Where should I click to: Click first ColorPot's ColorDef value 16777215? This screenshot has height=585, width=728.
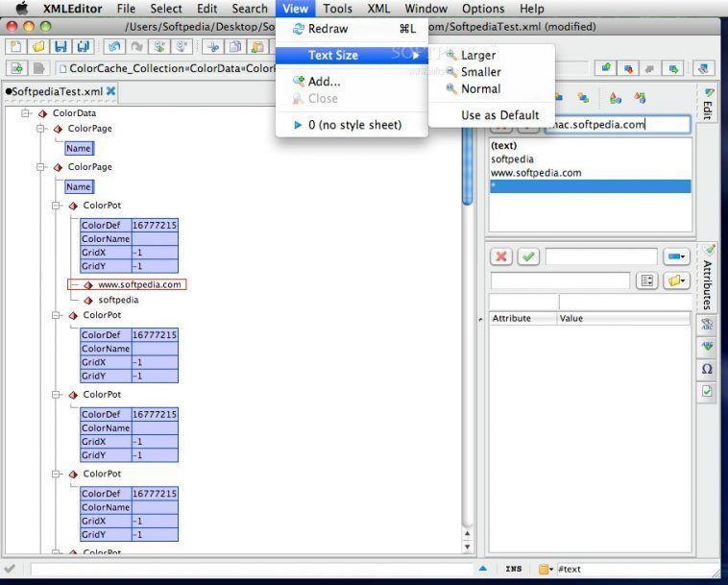click(x=155, y=225)
